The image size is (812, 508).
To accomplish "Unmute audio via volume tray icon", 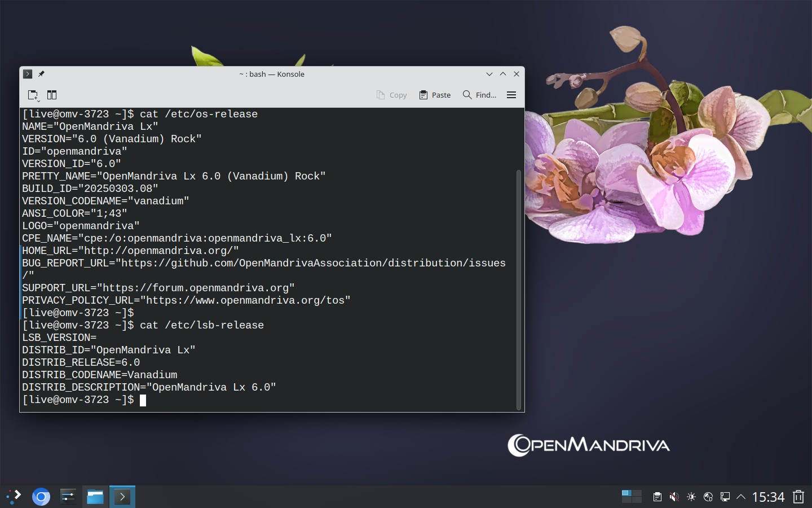I will tap(674, 497).
